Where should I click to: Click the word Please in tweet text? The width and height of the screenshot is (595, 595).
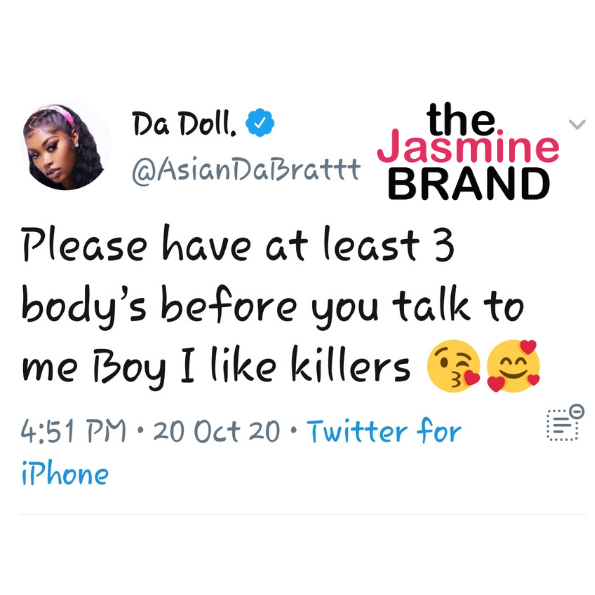(x=84, y=246)
